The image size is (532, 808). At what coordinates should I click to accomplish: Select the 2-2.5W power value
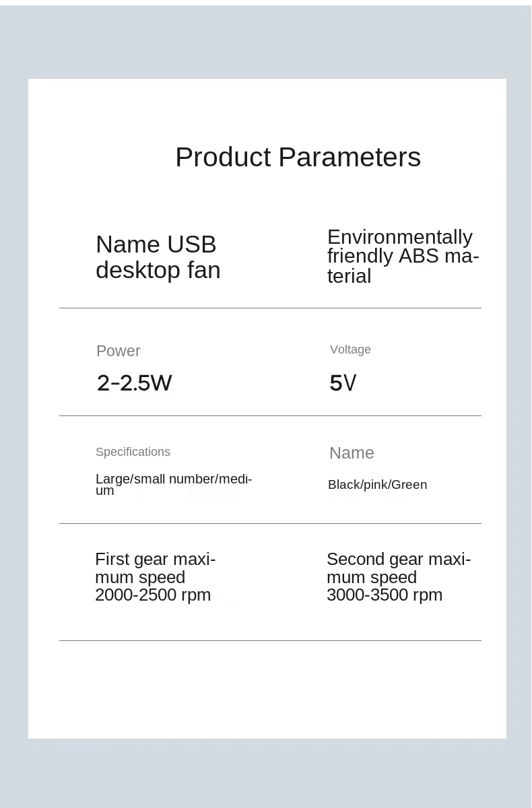coord(135,383)
